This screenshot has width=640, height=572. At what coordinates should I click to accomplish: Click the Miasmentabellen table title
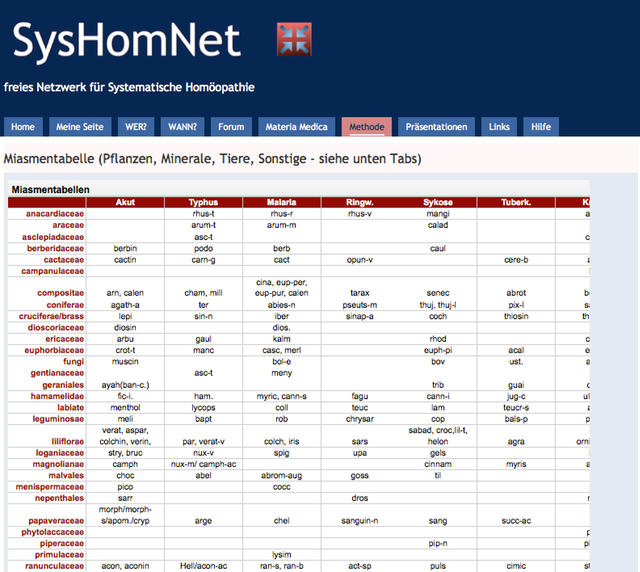click(x=50, y=190)
